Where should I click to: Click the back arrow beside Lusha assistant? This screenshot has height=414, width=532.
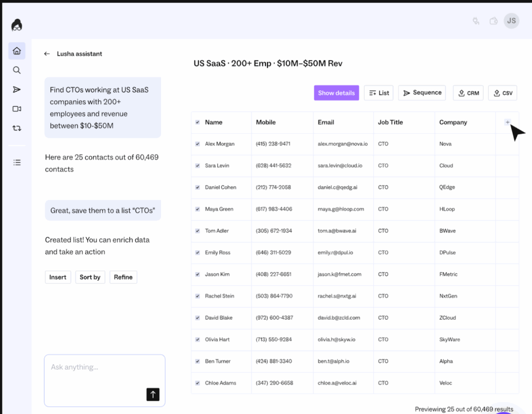[47, 54]
